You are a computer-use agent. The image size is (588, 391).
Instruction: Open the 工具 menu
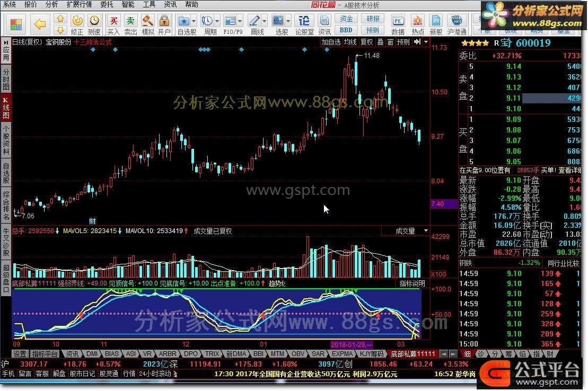point(149,4)
